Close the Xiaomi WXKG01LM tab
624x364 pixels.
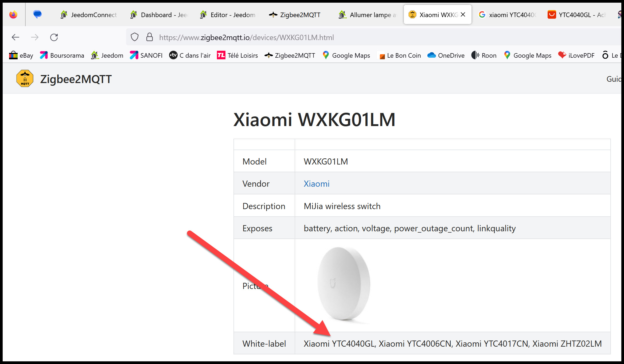pyautogui.click(x=463, y=15)
